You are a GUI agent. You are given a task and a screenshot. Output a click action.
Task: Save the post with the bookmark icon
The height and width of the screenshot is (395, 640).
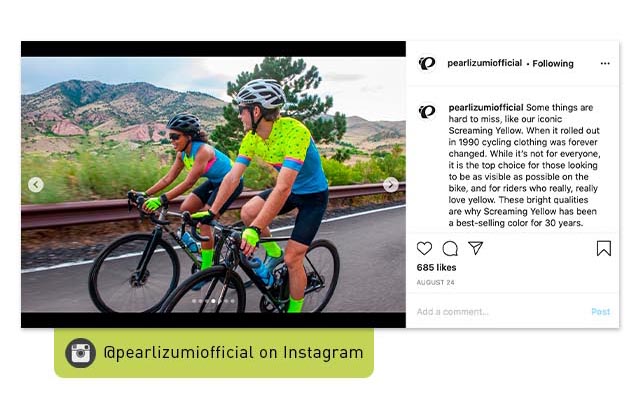(x=604, y=248)
